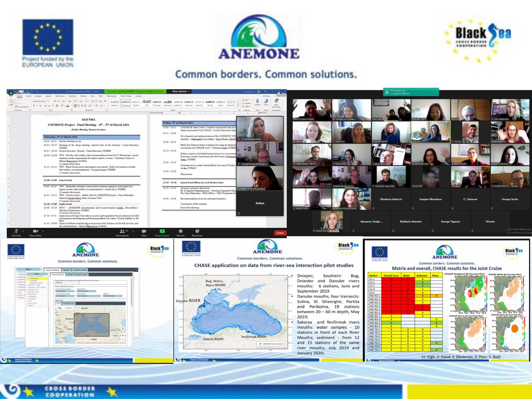Switch to the front Results tab in database tool
Viewport: 532px width, 399px height.
click(x=70, y=275)
